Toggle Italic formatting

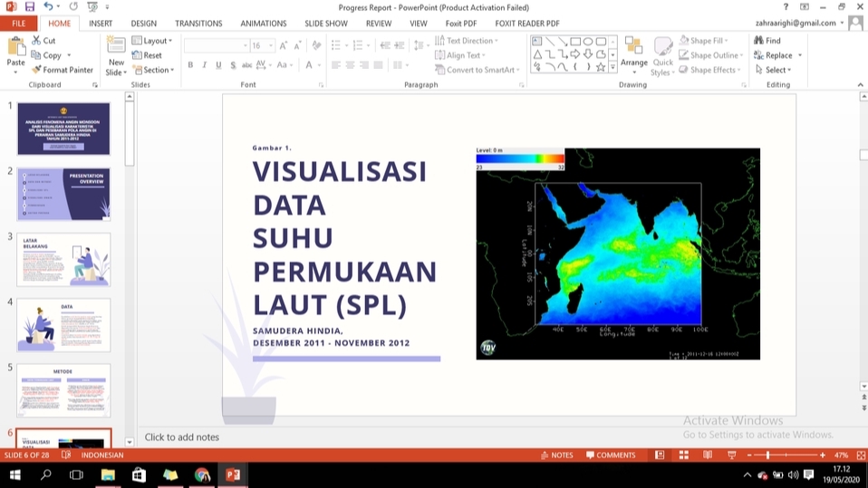(x=204, y=65)
